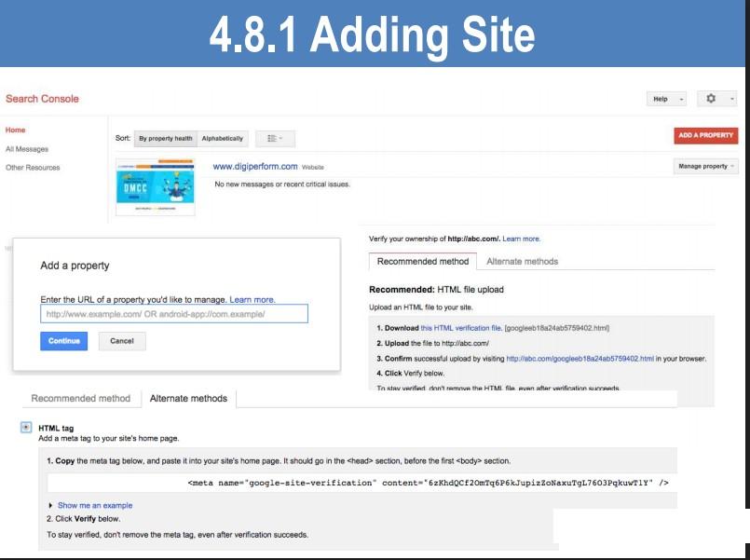Click the property URL input field

click(174, 314)
